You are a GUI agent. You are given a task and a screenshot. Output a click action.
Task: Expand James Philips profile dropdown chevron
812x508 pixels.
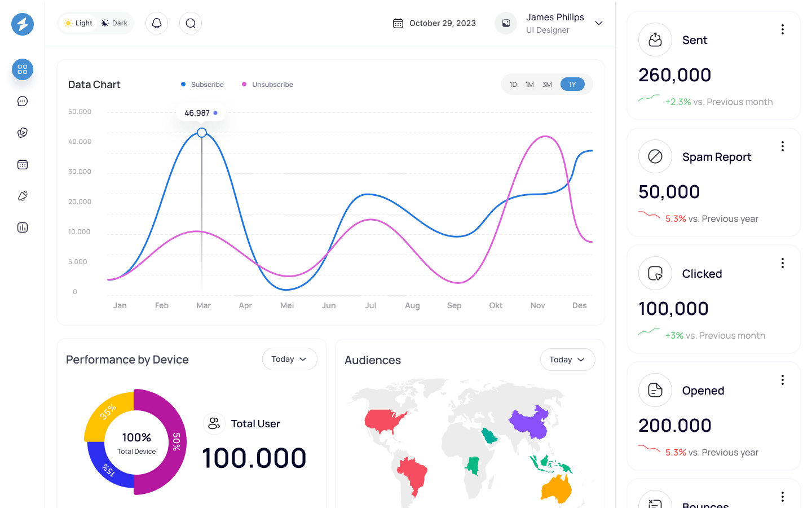pos(599,23)
